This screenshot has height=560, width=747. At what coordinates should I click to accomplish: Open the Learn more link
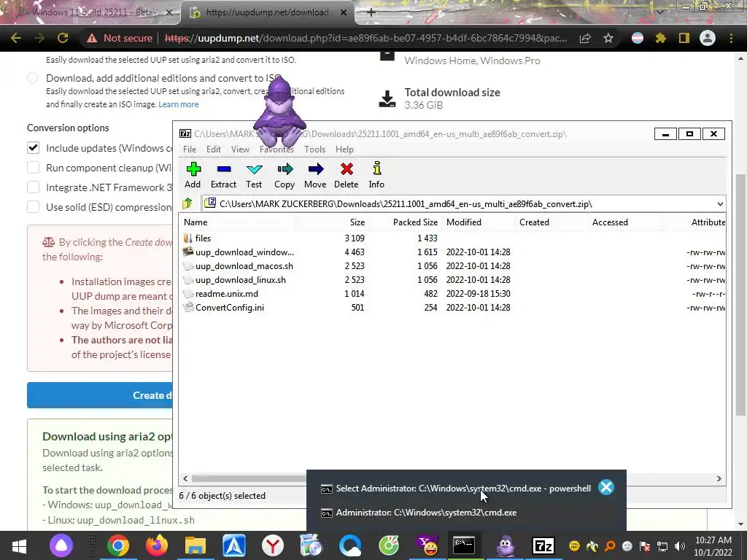point(179,104)
